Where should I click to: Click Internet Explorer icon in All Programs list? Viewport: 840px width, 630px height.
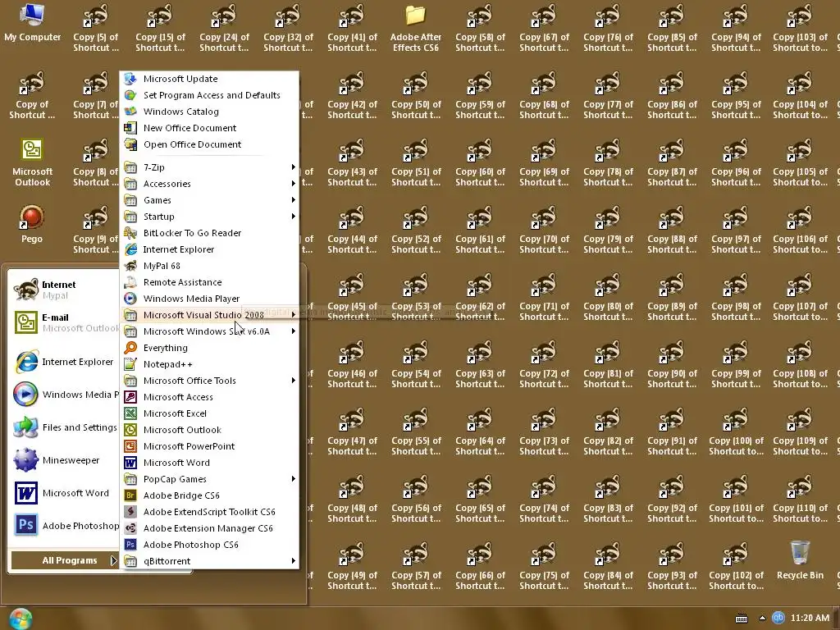130,249
